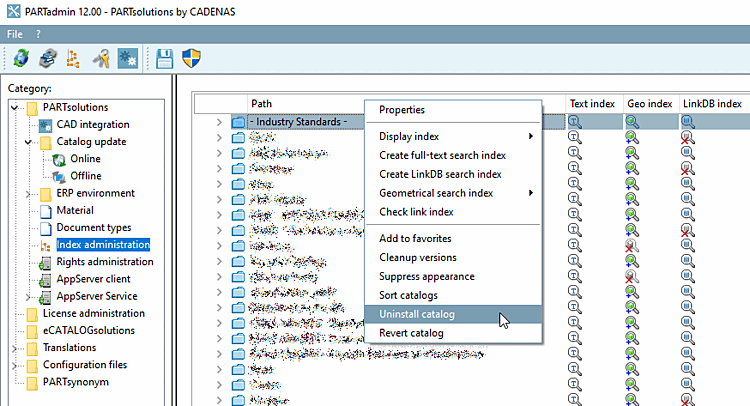Select the AppServer Service tree item
The width and height of the screenshot is (750, 406).
[x=97, y=296]
